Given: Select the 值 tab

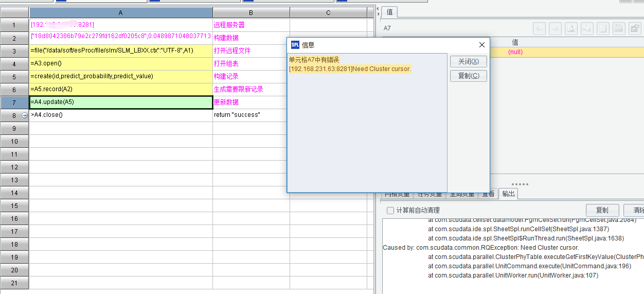Looking at the screenshot, I should pyautogui.click(x=389, y=12).
